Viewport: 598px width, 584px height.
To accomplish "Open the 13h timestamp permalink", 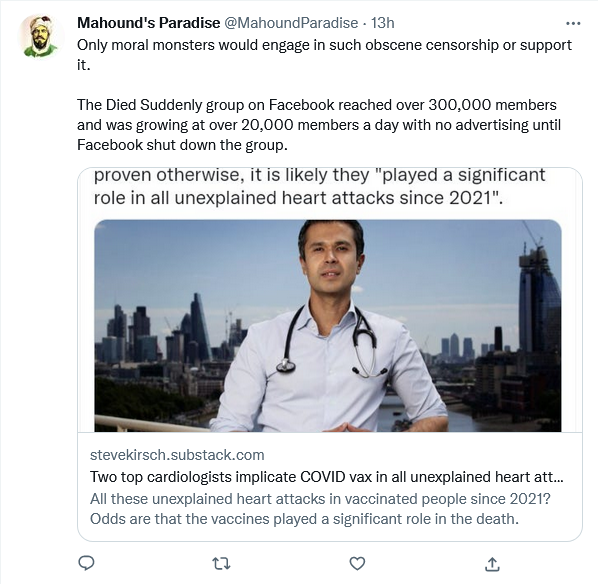I will [383, 23].
